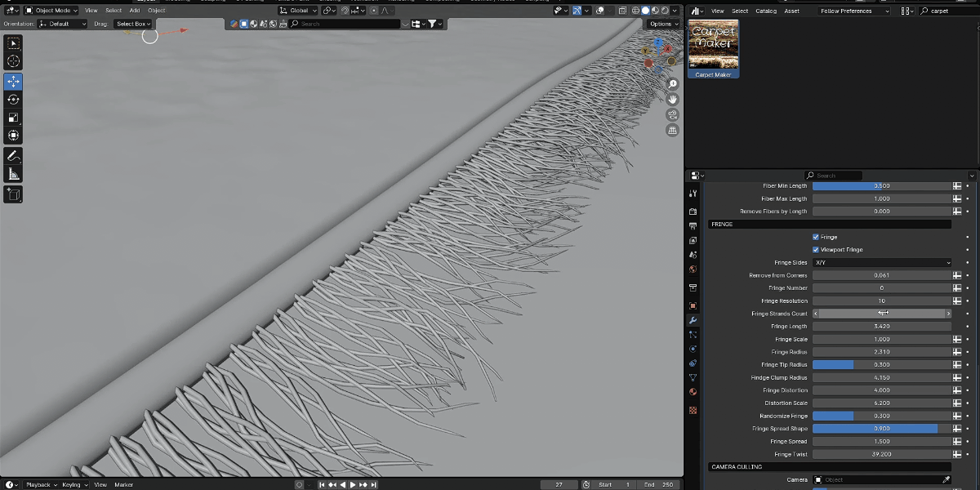
Task: Open the Modifiers properties tab (wrench)
Action: 693,320
